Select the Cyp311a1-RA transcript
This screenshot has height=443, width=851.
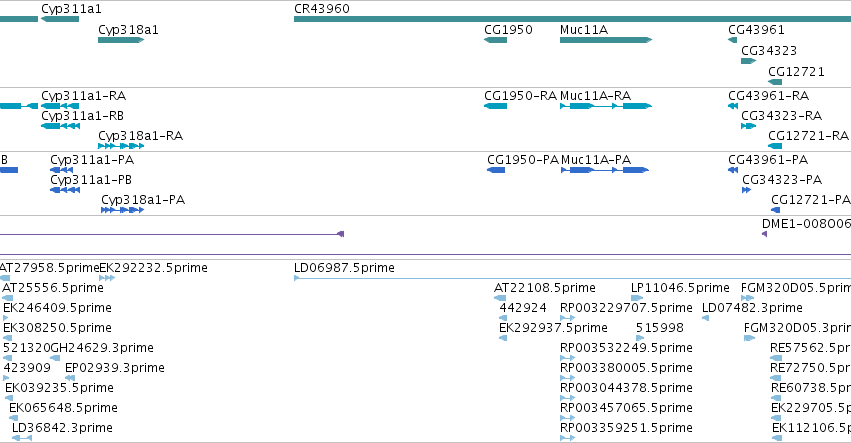pyautogui.click(x=60, y=106)
